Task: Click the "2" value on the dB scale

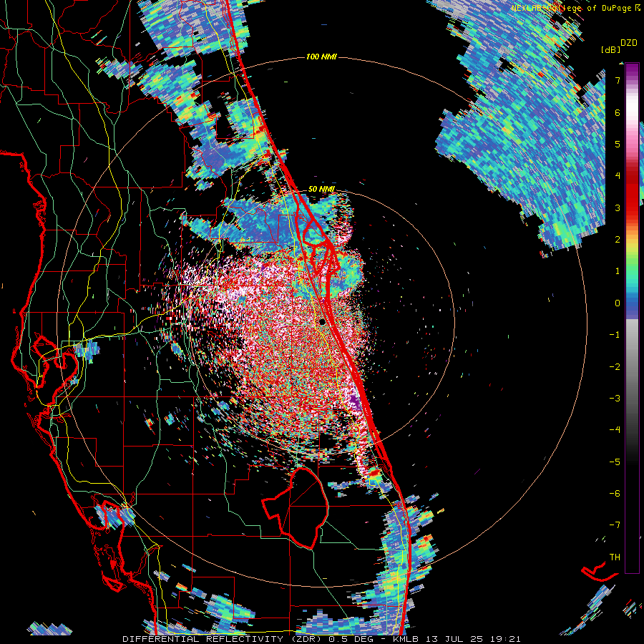Action: click(618, 240)
